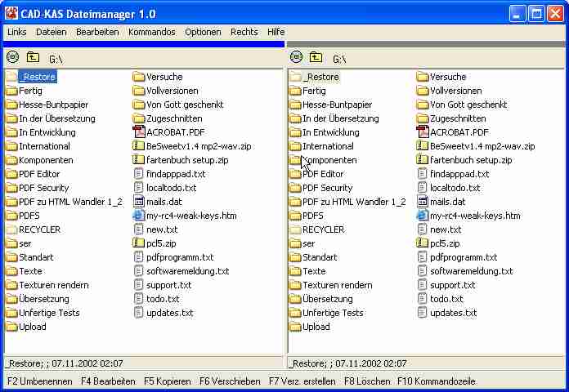Select mails.dat file icon in right panel
This screenshot has height=392, width=569.
423,202
